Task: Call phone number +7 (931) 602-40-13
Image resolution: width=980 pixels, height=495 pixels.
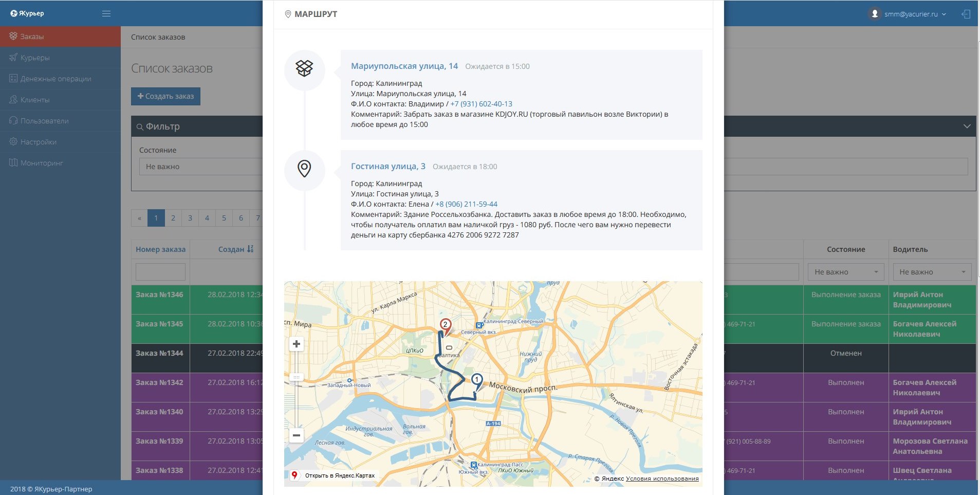Action: pos(482,104)
